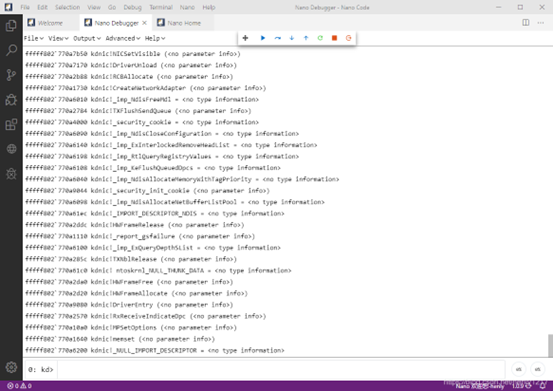Screen dimensions: 553x391
Task: Click the green Restart debug icon
Action: (x=320, y=38)
